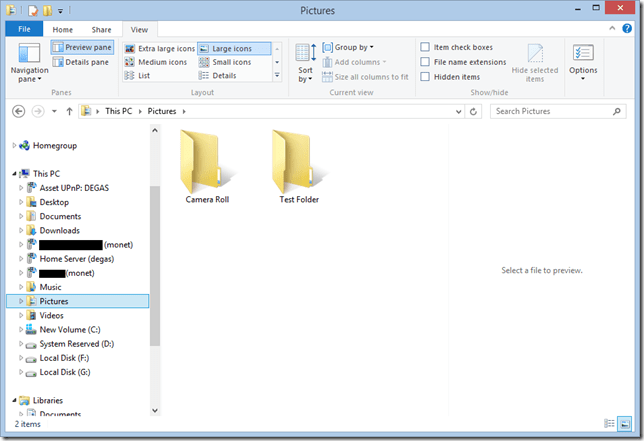Click Properties icon in quick access toolbar
The image size is (644, 441).
click(33, 10)
